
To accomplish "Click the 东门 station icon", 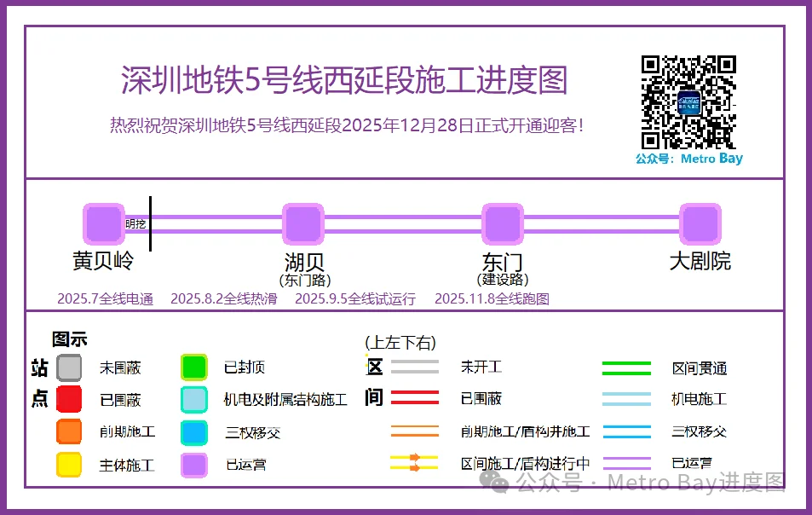I will coord(503,223).
